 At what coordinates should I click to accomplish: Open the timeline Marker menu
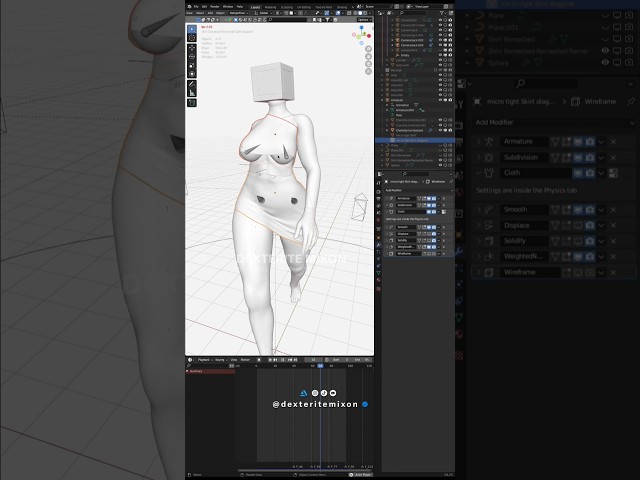(x=245, y=360)
